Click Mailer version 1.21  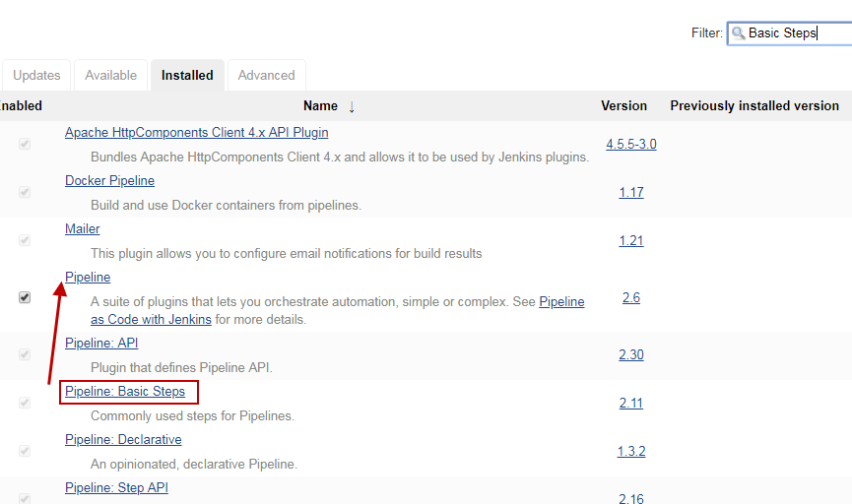pos(631,241)
